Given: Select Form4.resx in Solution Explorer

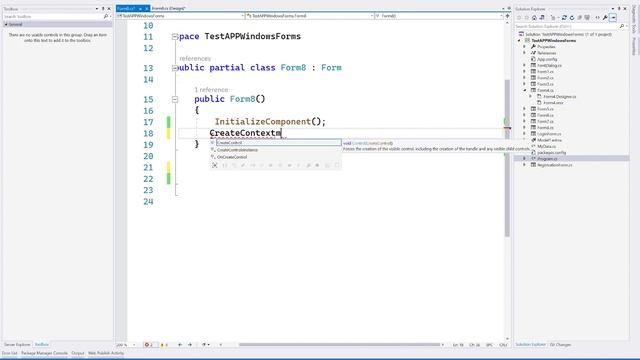Looking at the screenshot, I should tap(553, 103).
